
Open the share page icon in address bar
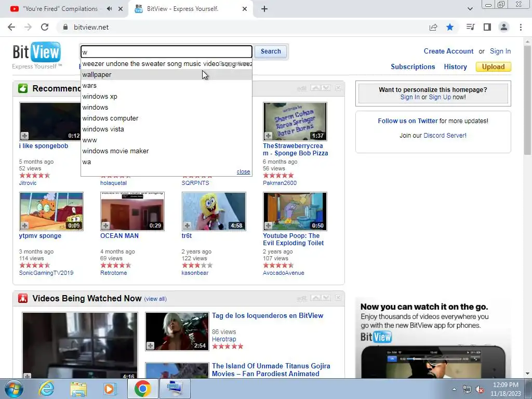[433, 27]
